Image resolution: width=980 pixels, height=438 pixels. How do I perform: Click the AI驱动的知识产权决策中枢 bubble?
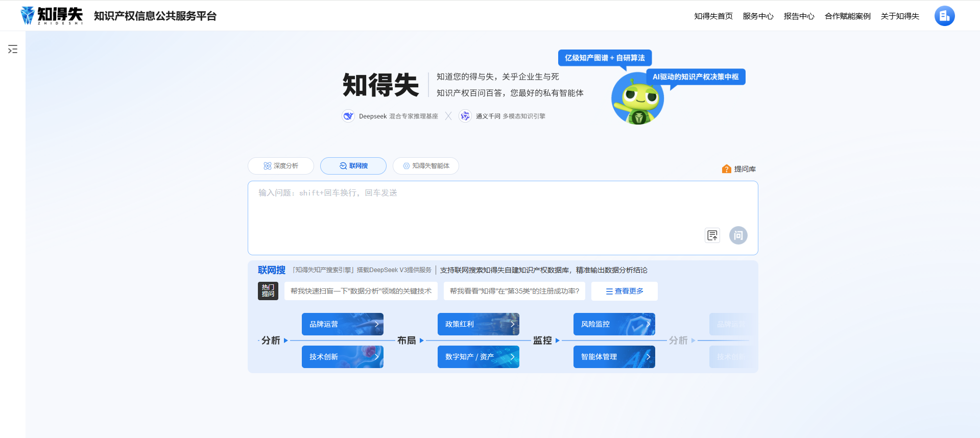coord(696,77)
